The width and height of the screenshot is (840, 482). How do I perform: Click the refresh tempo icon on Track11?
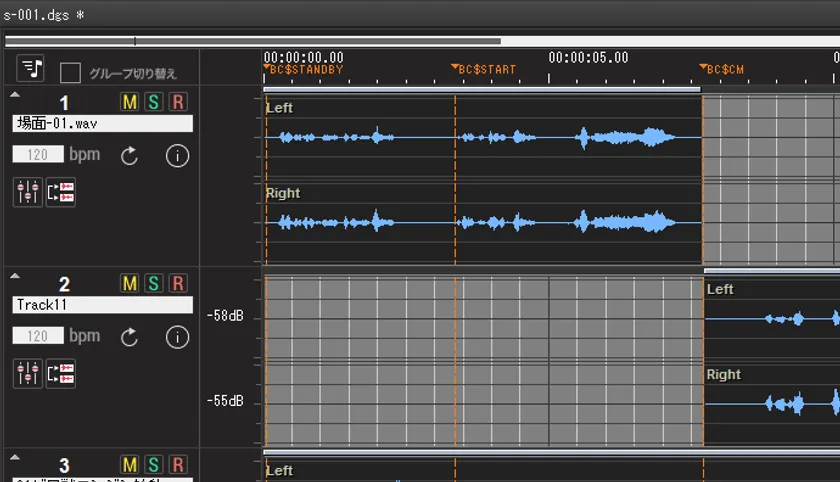pyautogui.click(x=130, y=337)
